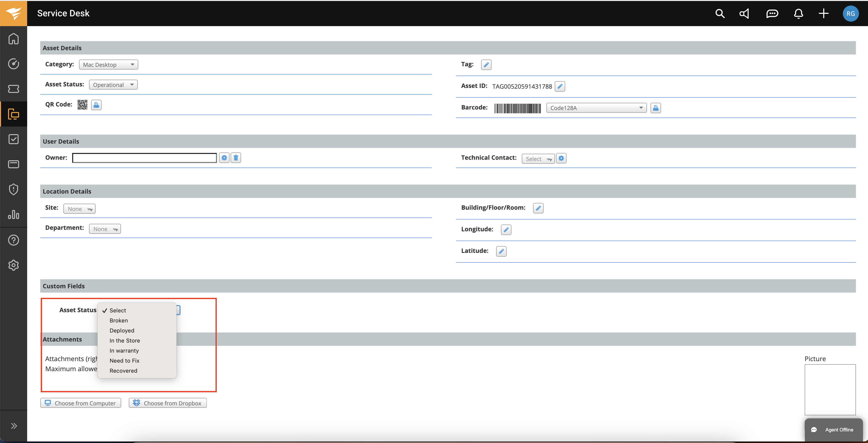Image resolution: width=868 pixels, height=443 pixels.
Task: Expand the Technical Contact Select dropdown
Action: [x=538, y=159]
